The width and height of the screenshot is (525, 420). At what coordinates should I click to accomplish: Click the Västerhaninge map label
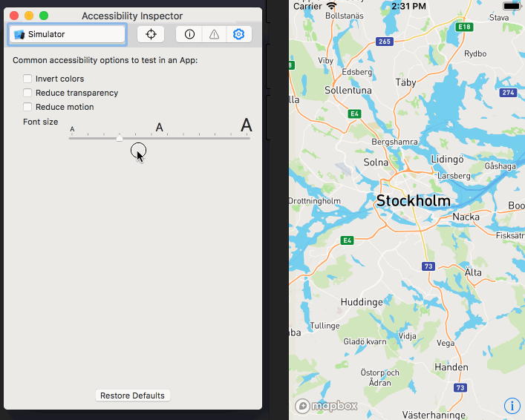coord(434,415)
